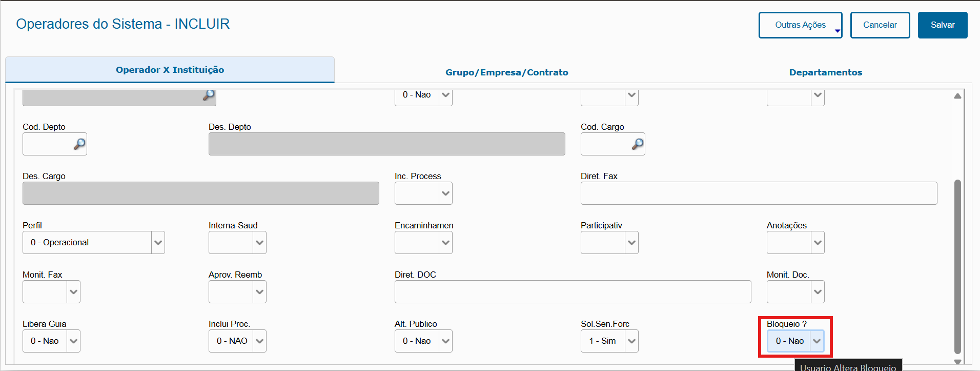Click the Salvar button

coord(942,25)
